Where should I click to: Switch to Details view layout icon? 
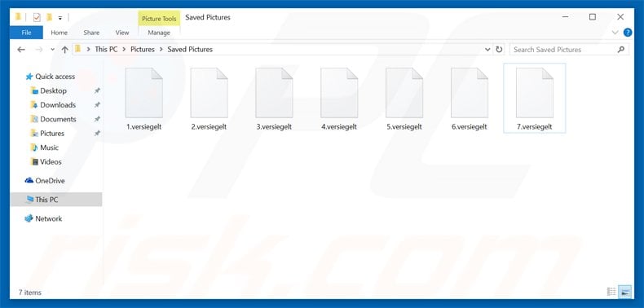[x=611, y=292]
